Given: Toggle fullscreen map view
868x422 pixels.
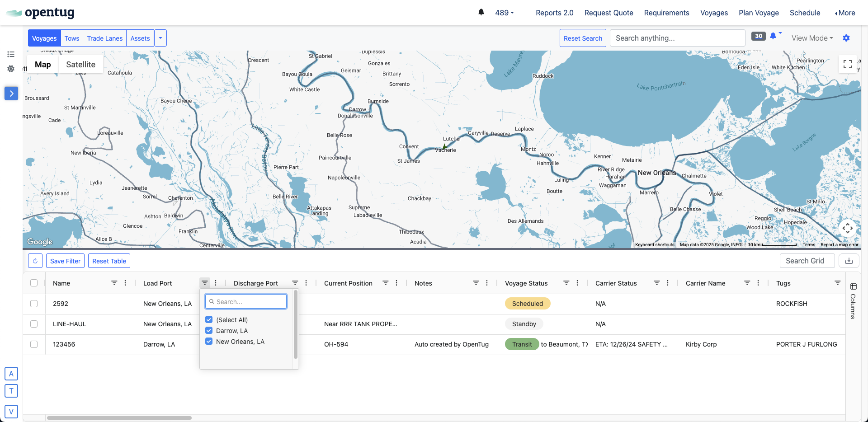Looking at the screenshot, I should [847, 64].
